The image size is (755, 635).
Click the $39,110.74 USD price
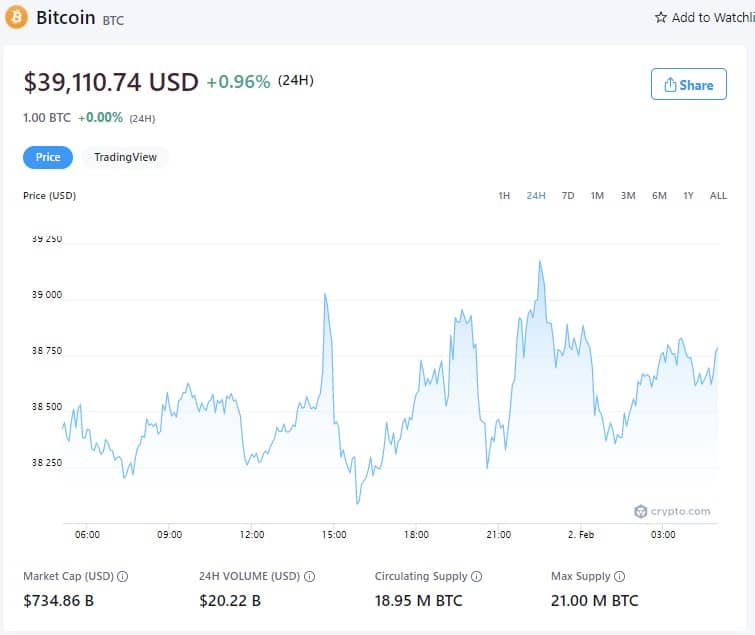point(111,82)
